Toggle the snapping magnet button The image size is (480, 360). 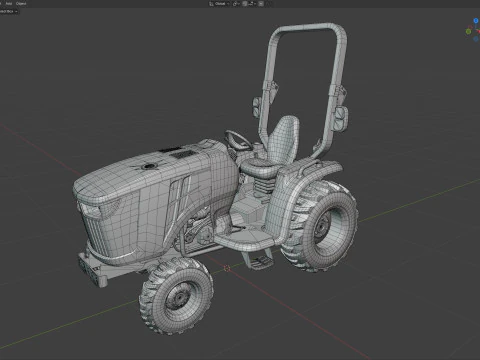(245, 4)
